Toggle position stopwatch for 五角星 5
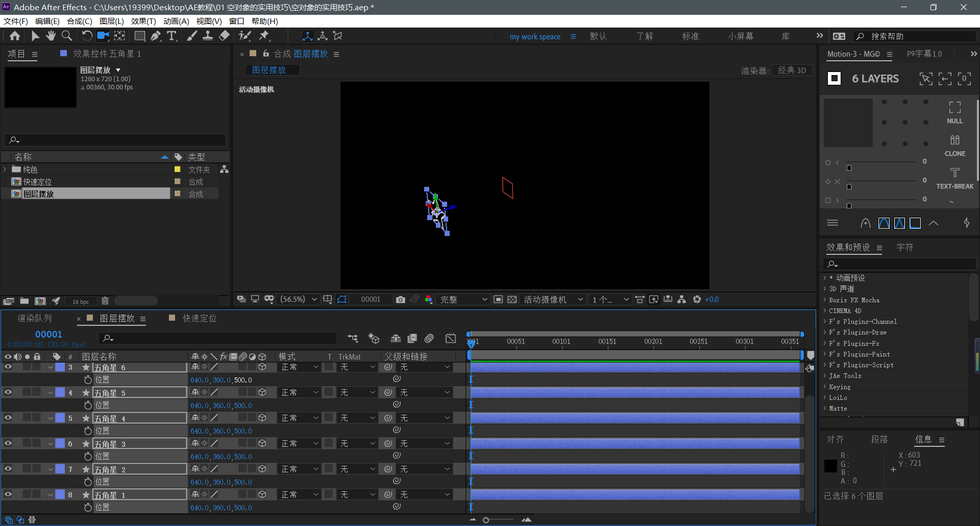Image resolution: width=980 pixels, height=526 pixels. tap(88, 405)
